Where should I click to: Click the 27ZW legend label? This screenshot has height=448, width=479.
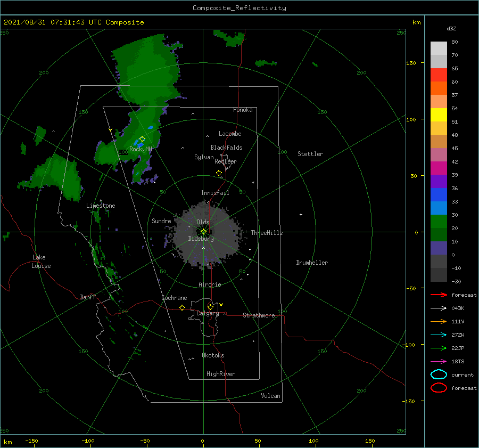pos(458,335)
